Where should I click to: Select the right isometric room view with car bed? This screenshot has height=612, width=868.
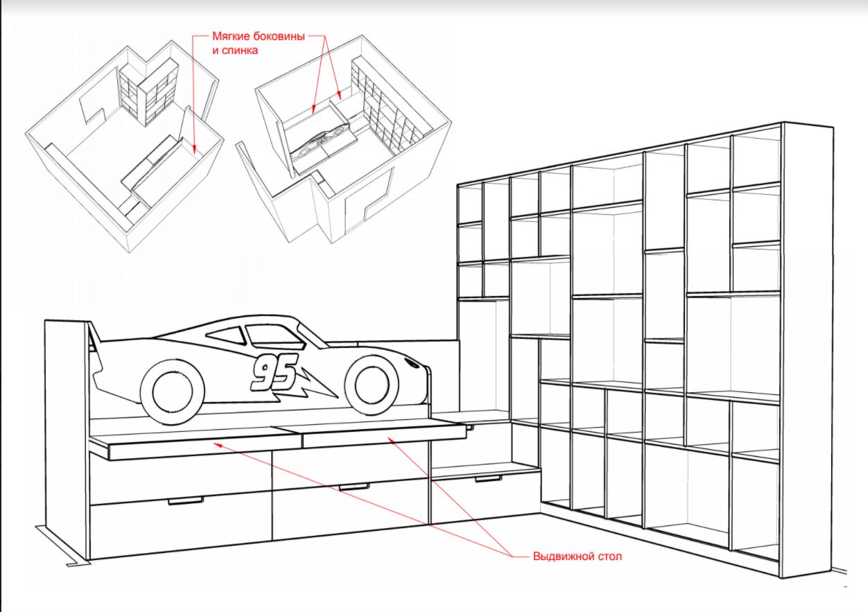[x=345, y=139]
